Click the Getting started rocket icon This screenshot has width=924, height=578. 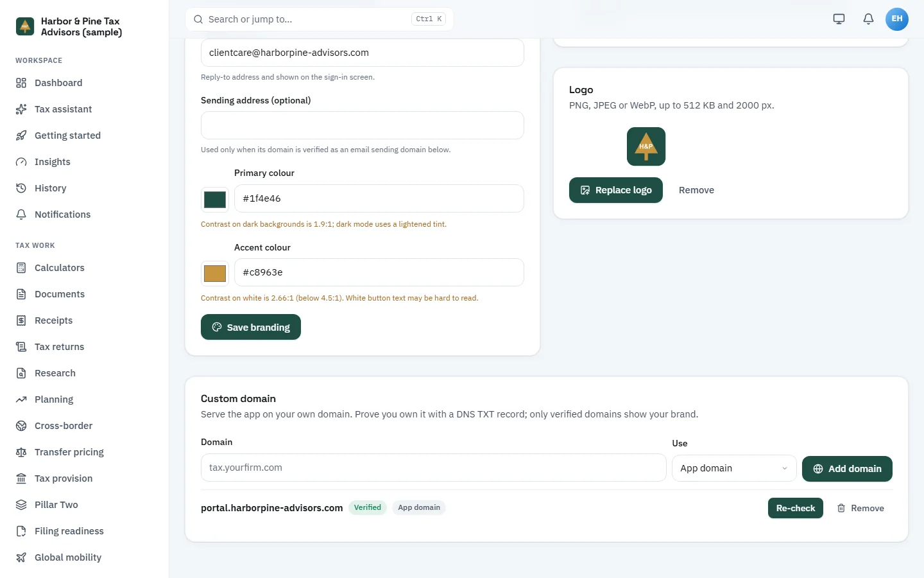pos(21,136)
